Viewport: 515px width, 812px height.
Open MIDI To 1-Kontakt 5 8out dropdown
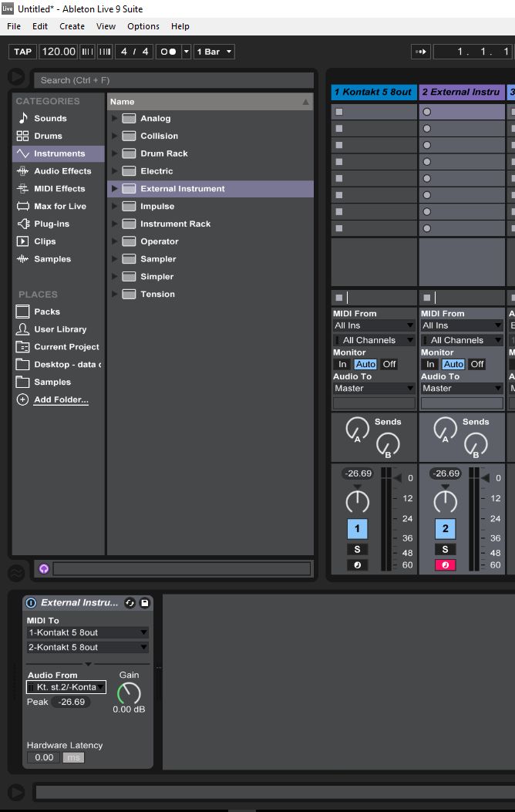coord(87,632)
